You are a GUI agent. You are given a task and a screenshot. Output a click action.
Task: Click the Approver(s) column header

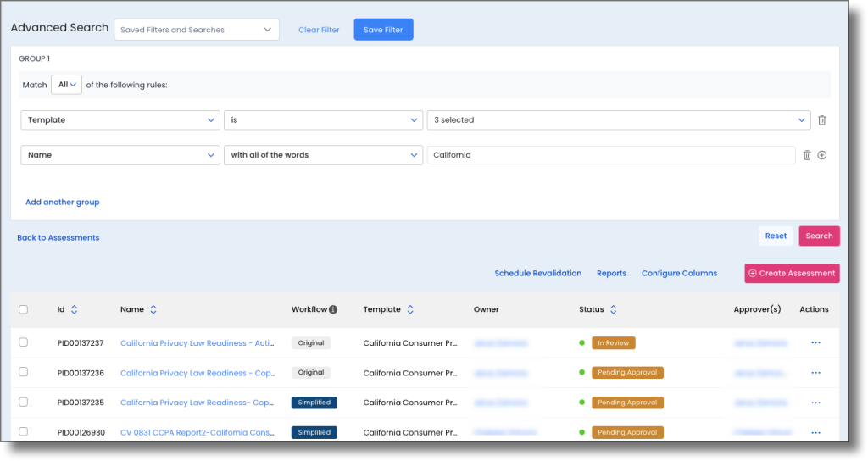pyautogui.click(x=757, y=309)
